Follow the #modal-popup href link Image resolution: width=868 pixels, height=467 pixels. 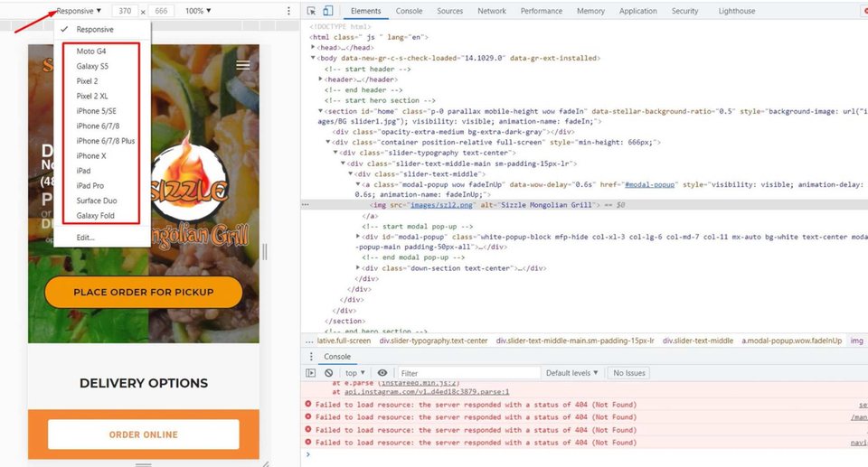click(x=649, y=184)
